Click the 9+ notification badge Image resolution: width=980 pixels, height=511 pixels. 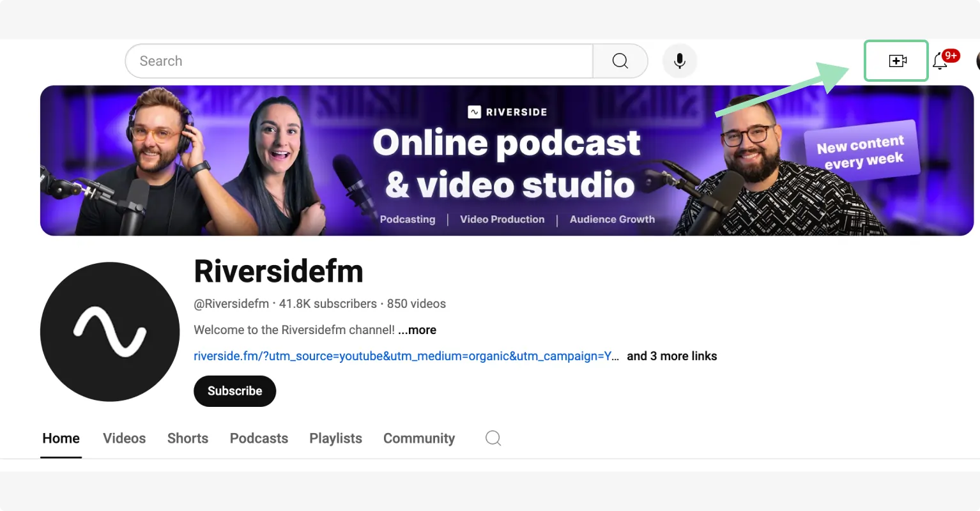[951, 56]
